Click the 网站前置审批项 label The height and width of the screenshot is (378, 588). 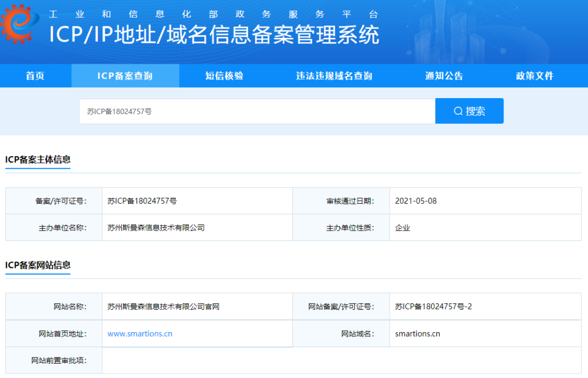click(59, 360)
